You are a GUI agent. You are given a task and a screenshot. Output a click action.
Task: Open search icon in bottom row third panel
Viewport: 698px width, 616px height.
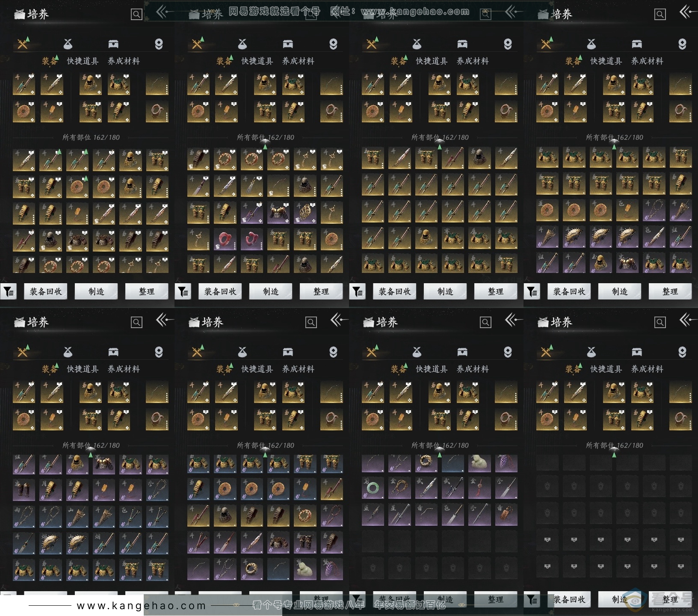(485, 323)
